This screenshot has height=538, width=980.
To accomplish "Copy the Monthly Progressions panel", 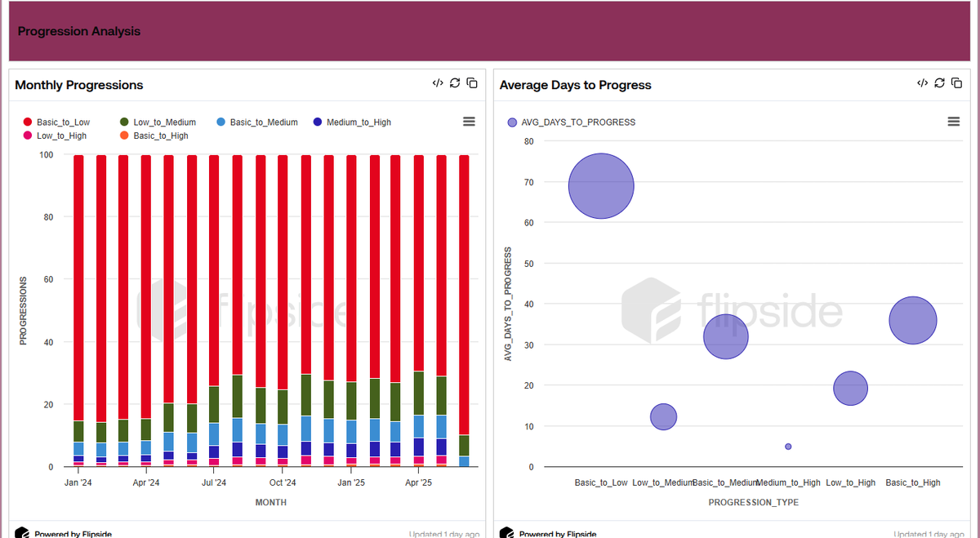I will (x=472, y=83).
